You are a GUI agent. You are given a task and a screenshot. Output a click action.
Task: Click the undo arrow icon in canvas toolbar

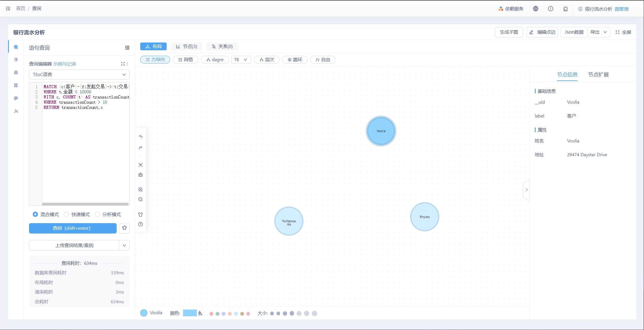coord(141,137)
